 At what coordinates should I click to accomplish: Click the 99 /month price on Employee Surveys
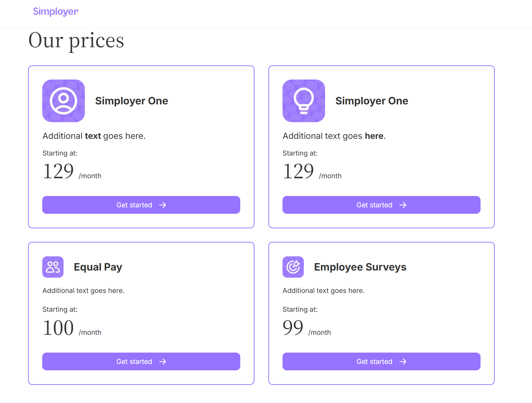point(306,328)
